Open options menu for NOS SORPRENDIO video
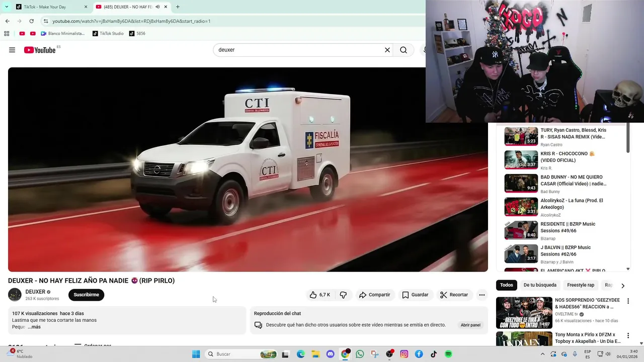Viewport: 644px width, 362px height. (x=628, y=301)
